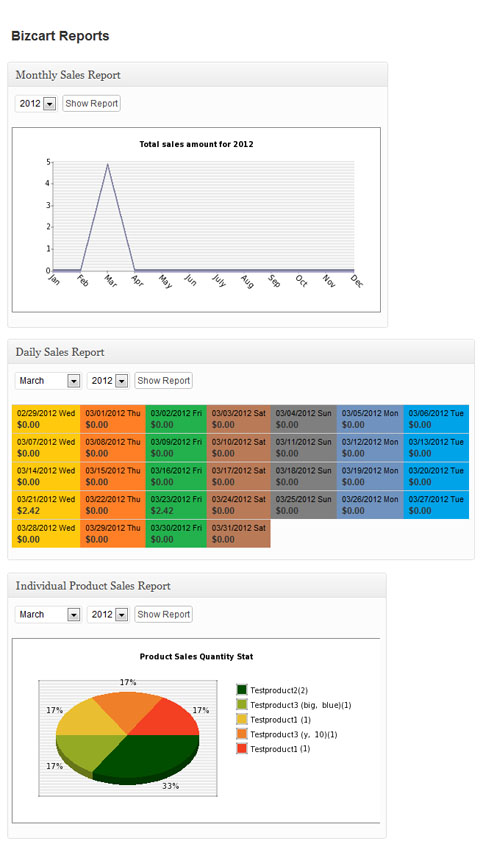Select the 03/19/2012 Mon cell
483x852 pixels.
[x=370, y=477]
